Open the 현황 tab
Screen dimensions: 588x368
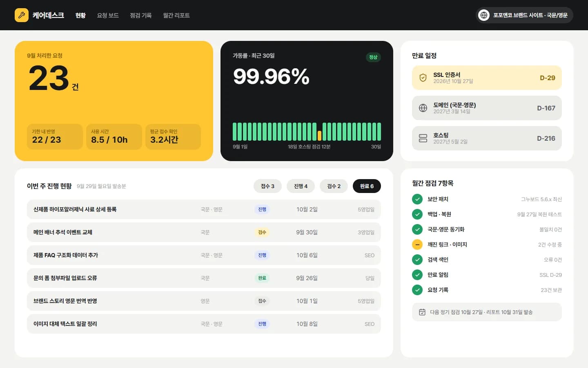coord(80,15)
